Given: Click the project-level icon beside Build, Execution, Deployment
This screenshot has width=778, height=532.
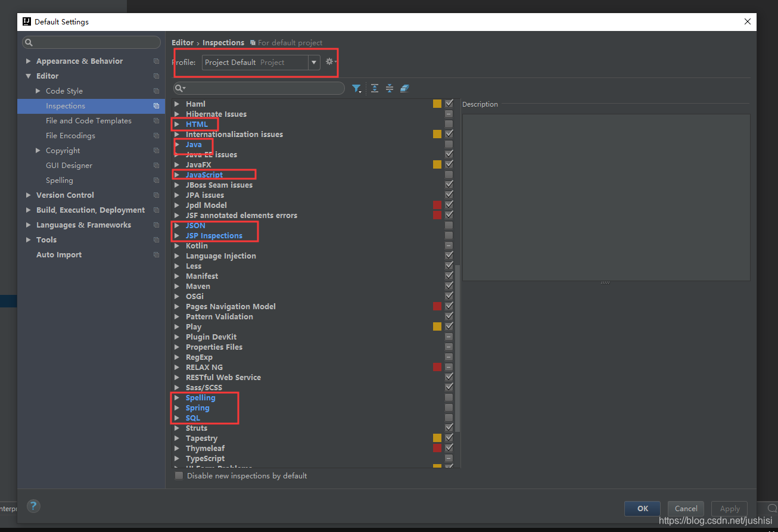Looking at the screenshot, I should [156, 210].
